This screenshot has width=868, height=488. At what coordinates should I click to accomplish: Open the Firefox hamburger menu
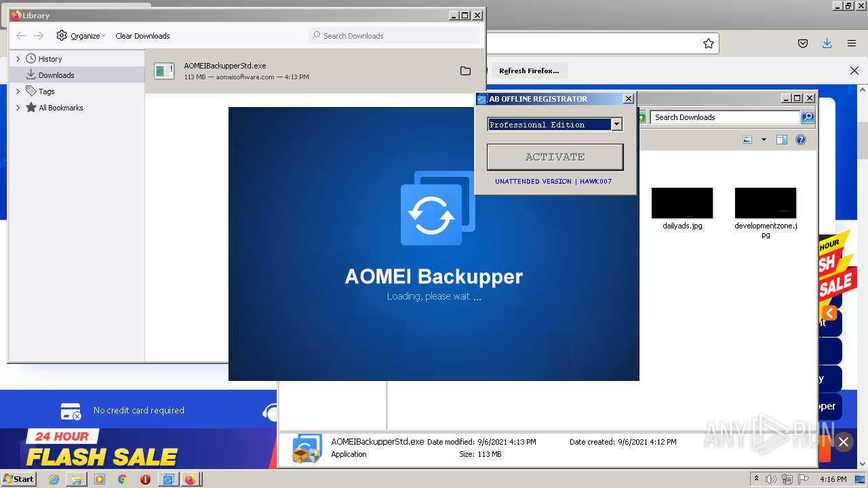[852, 43]
